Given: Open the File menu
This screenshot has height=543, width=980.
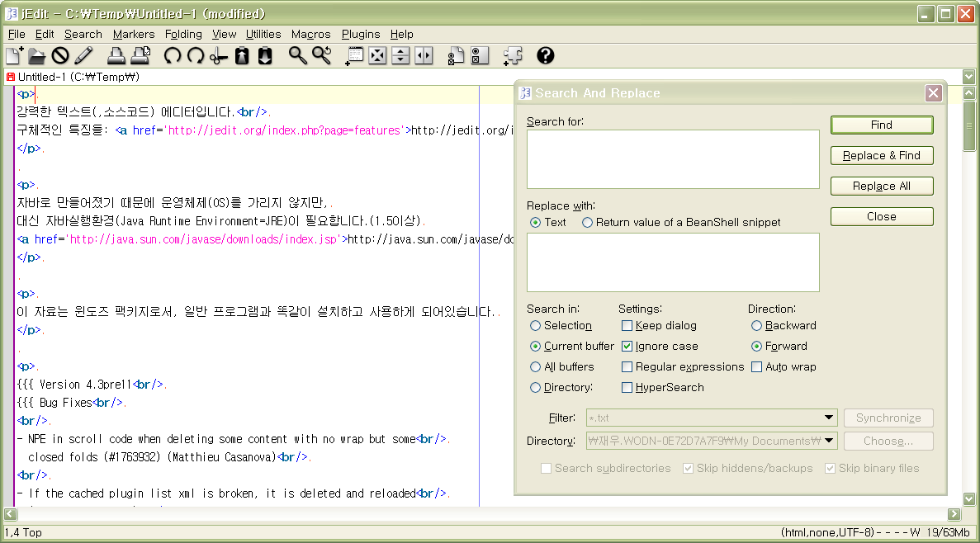Looking at the screenshot, I should tap(17, 35).
